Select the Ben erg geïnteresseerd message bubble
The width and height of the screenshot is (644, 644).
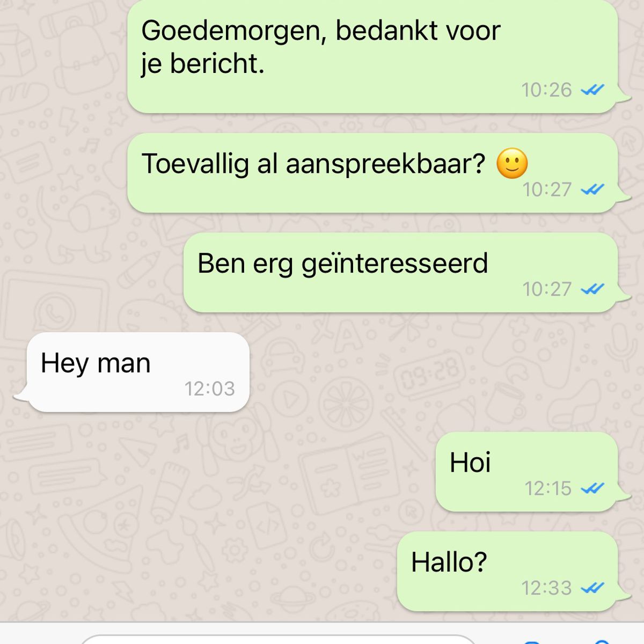(401, 273)
